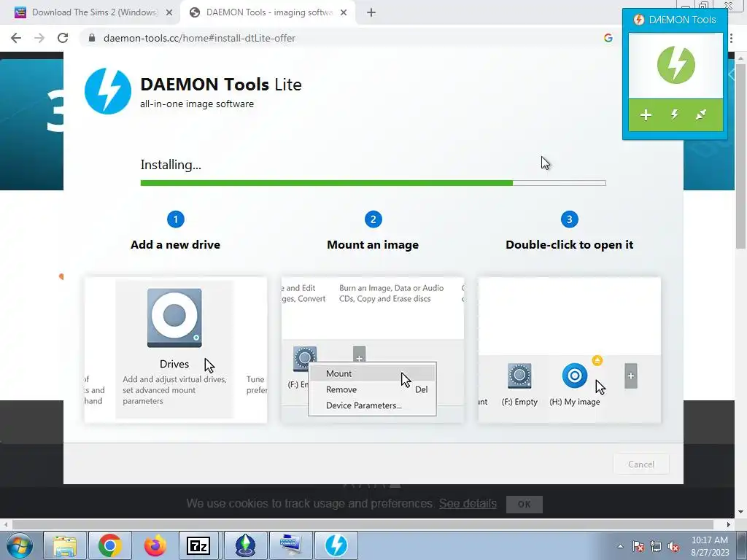The width and height of the screenshot is (747, 560).
Task: Click the Google icon in the address bar
Action: [x=608, y=38]
